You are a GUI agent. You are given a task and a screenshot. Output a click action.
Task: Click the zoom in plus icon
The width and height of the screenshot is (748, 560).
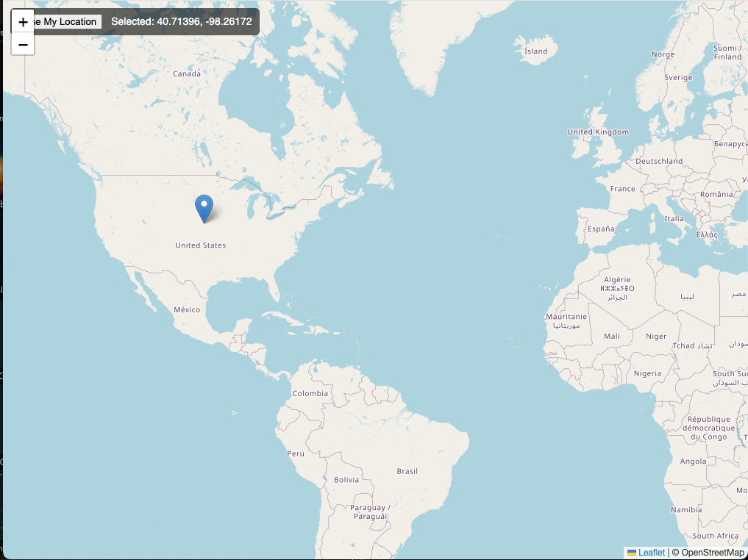pos(23,21)
